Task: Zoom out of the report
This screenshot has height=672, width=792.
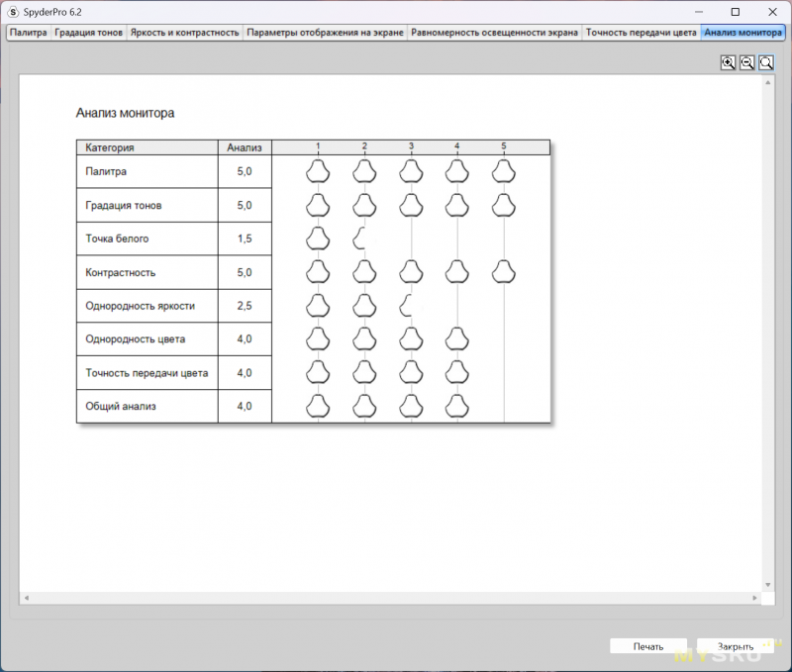Action: tap(747, 62)
